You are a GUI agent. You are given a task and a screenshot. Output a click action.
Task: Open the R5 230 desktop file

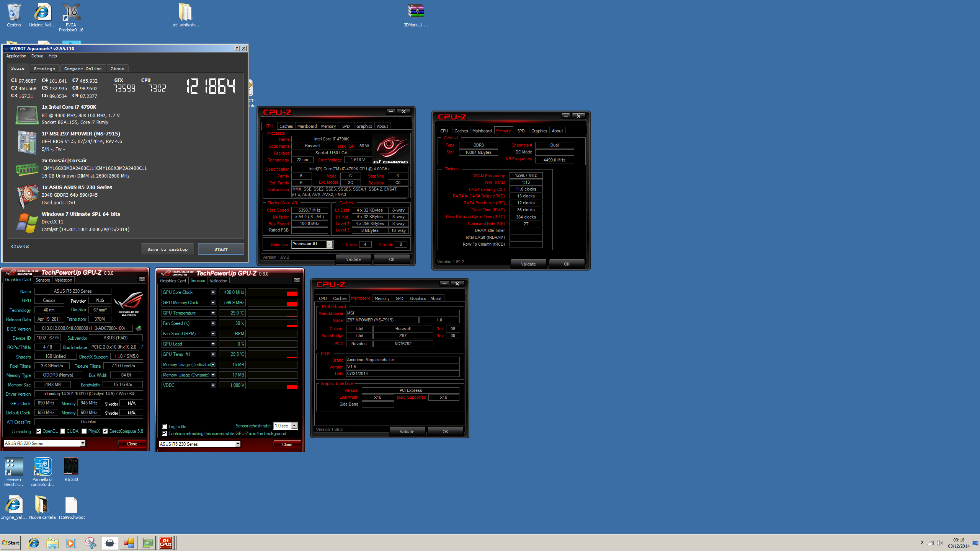pyautogui.click(x=71, y=469)
